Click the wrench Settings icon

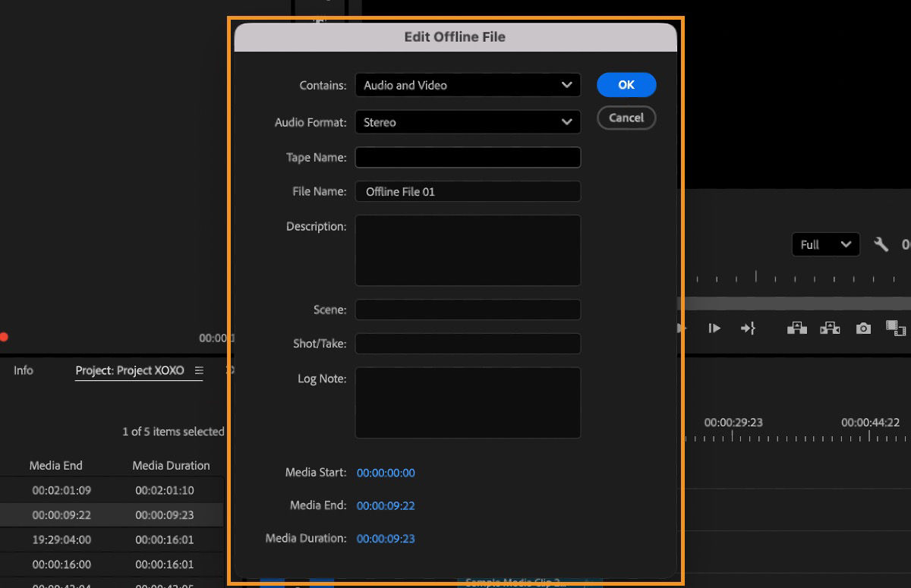[x=881, y=244]
